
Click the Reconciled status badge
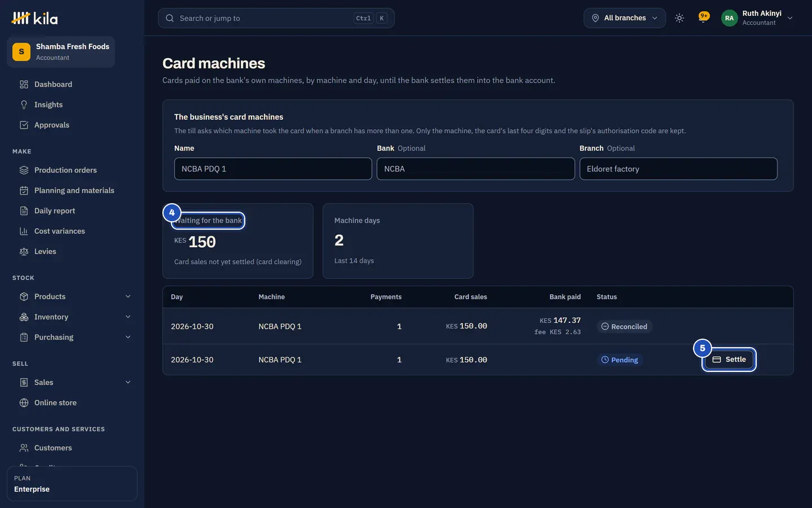[x=624, y=326]
